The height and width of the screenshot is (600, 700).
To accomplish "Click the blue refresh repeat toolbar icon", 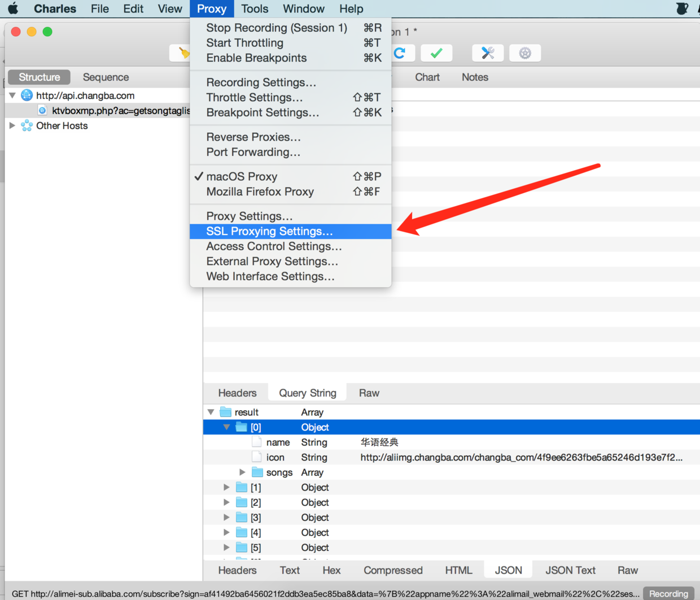I will 400,53.
